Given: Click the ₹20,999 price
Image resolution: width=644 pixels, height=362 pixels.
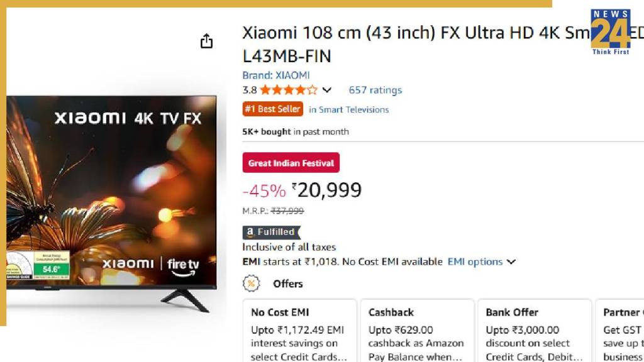Looking at the screenshot, I should point(328,190).
